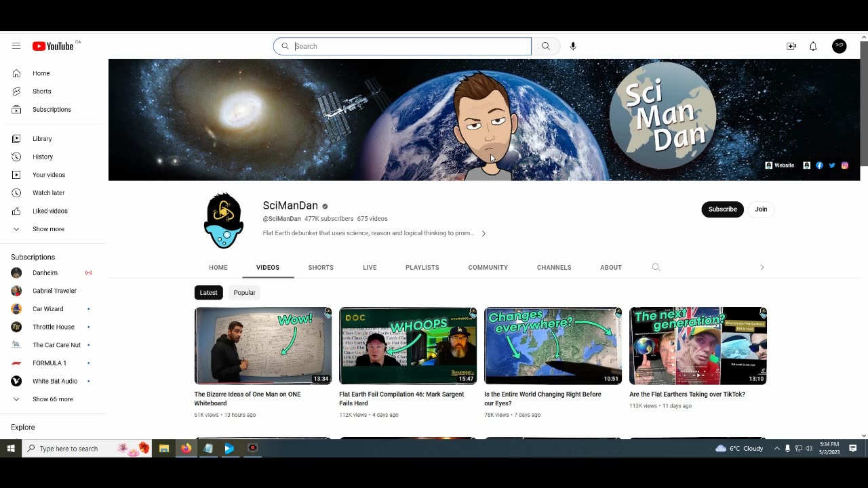The height and width of the screenshot is (488, 868).
Task: Open the hamburger guide menu
Action: 16,46
